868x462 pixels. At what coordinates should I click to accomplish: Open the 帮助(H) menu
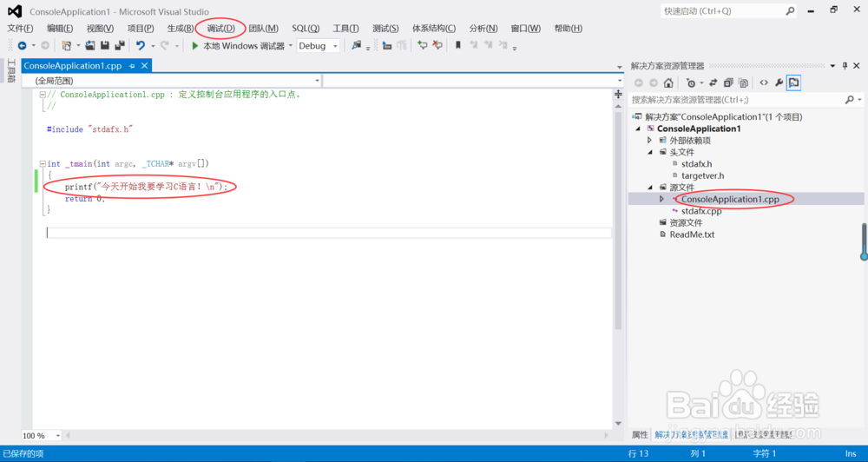(568, 29)
